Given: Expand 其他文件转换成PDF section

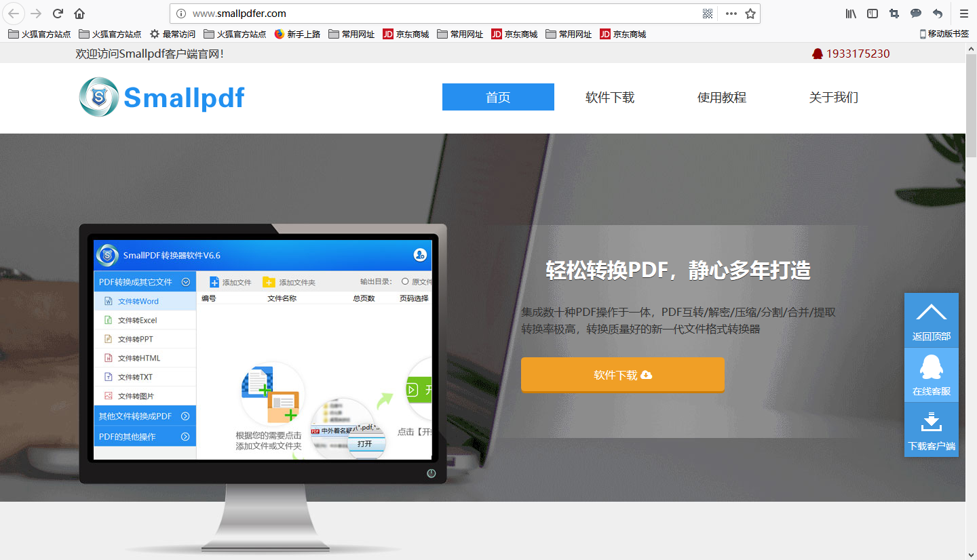Looking at the screenshot, I should 145,416.
